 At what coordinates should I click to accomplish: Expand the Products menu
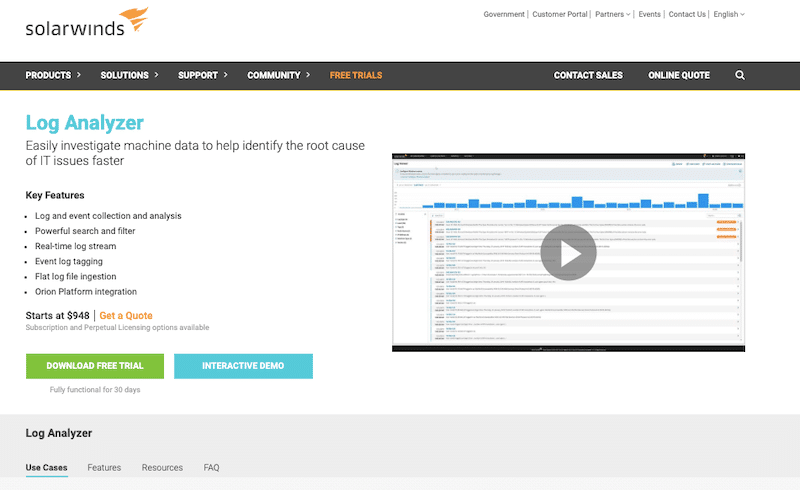pyautogui.click(x=53, y=75)
